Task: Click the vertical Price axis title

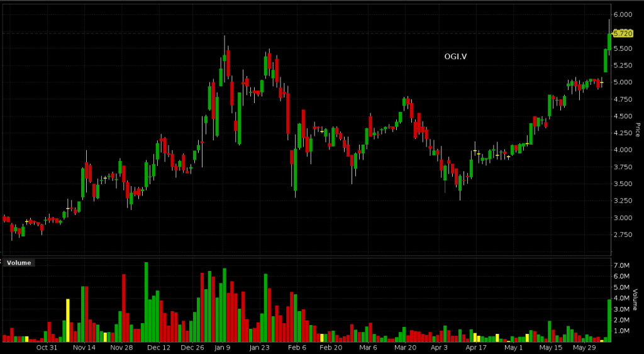Action: coord(638,130)
